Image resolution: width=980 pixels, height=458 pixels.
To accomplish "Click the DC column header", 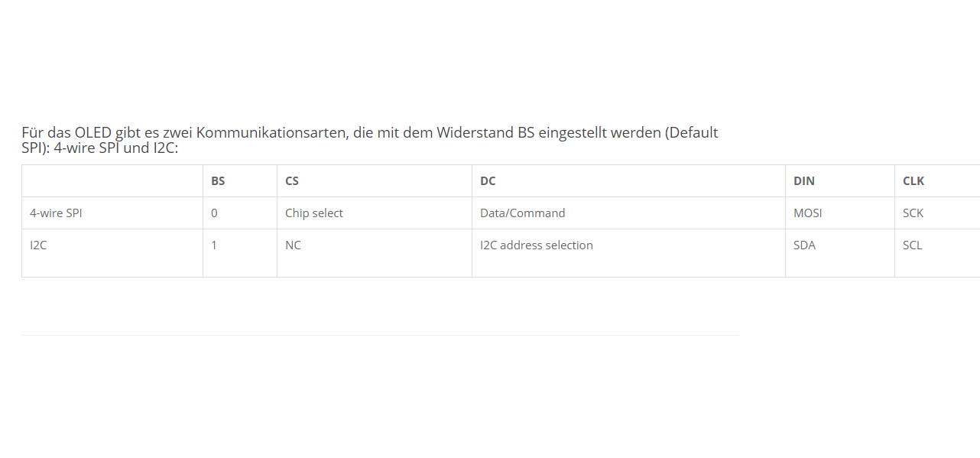I will point(488,181).
